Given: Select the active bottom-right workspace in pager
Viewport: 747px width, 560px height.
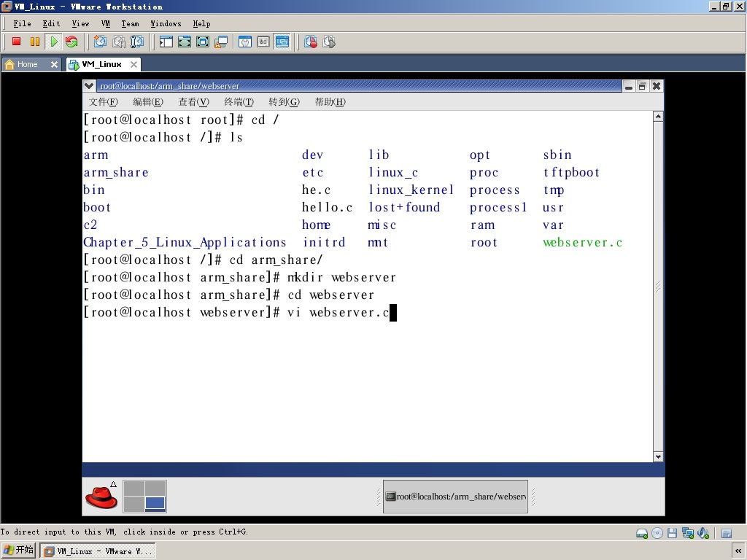Looking at the screenshot, I should coord(155,504).
